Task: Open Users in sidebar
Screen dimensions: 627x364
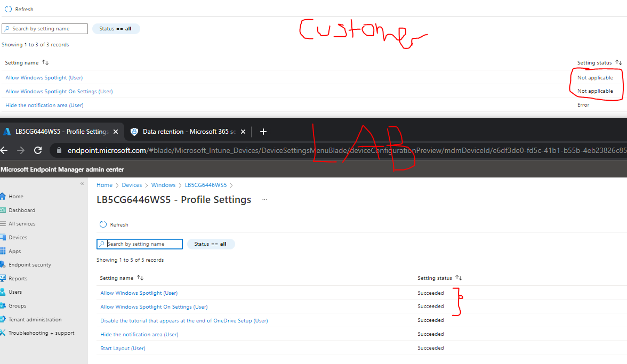Action: [x=15, y=292]
